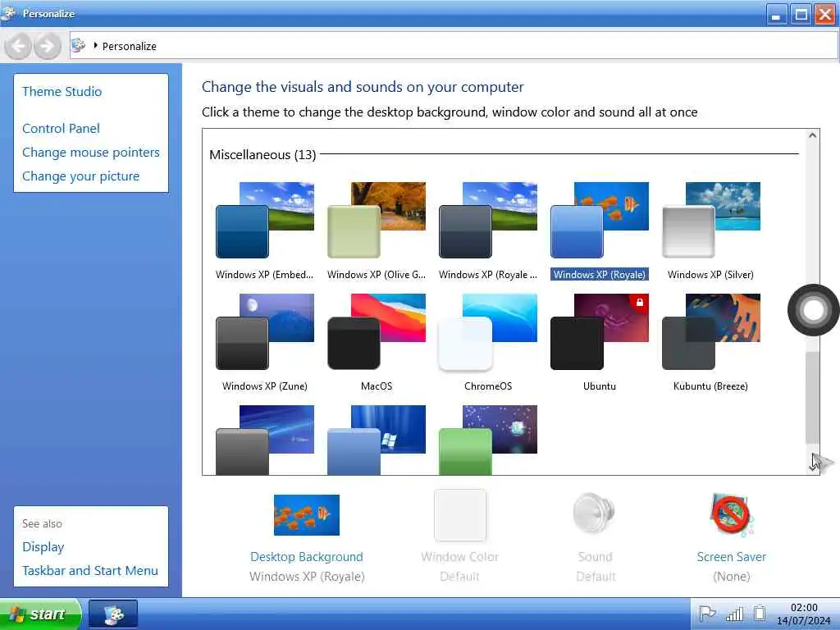Pick the blue Windows logo theme in bottom row
This screenshot has width=840, height=630.
(377, 440)
